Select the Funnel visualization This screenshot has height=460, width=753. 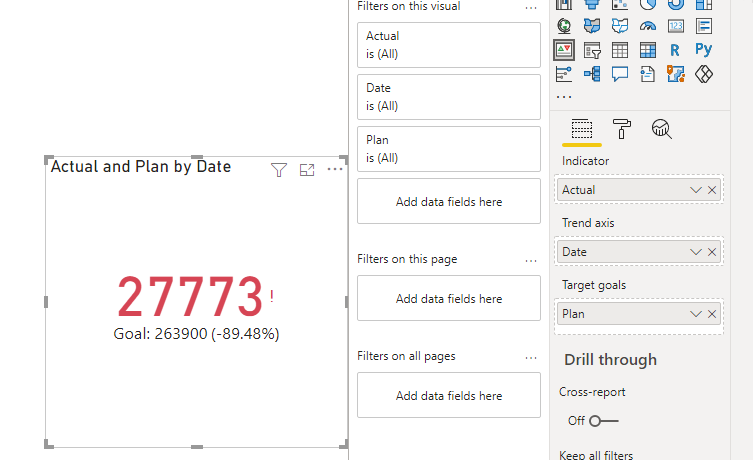(x=592, y=4)
